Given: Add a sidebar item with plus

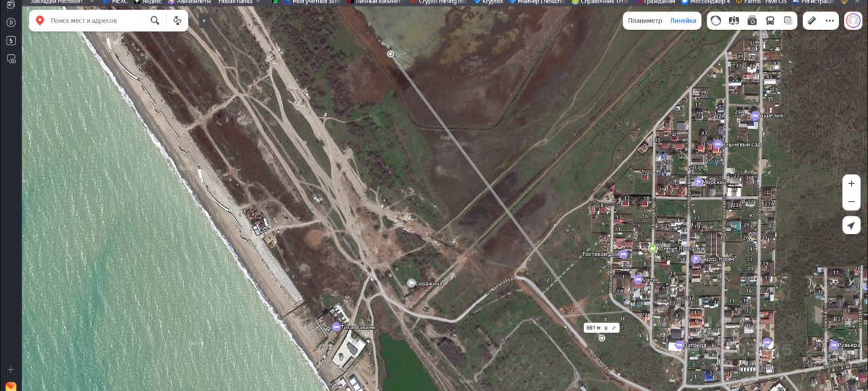Looking at the screenshot, I should click(x=11, y=369).
